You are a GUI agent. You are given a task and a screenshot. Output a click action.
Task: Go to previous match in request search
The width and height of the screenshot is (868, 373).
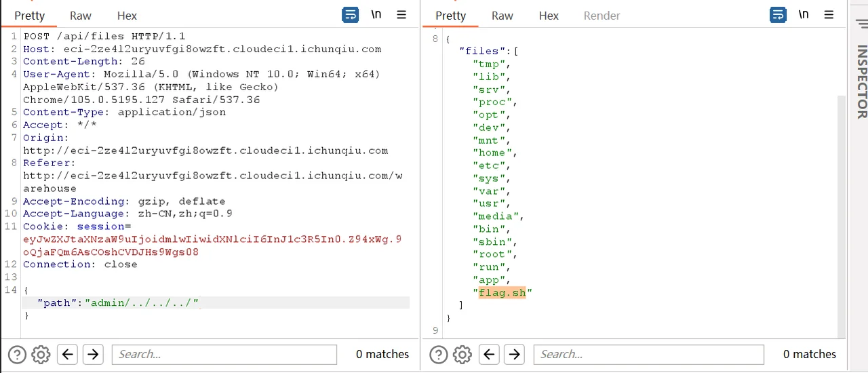coord(67,354)
